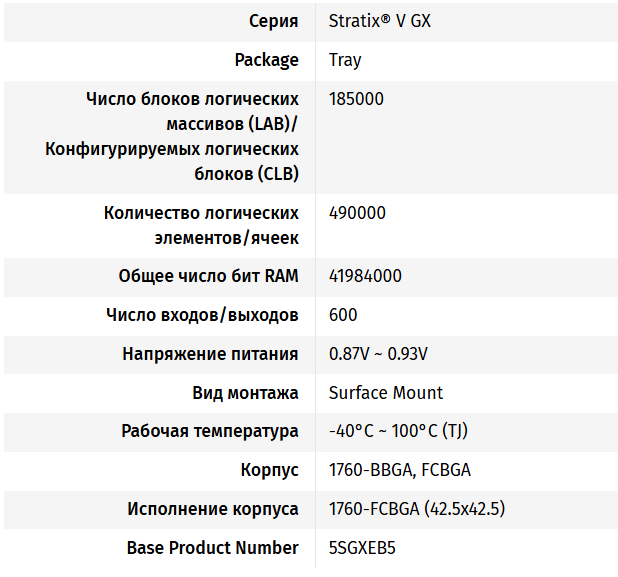Image resolution: width=618 pixels, height=577 pixels.
Task: Select the Число входов/выходов label
Action: tap(202, 315)
